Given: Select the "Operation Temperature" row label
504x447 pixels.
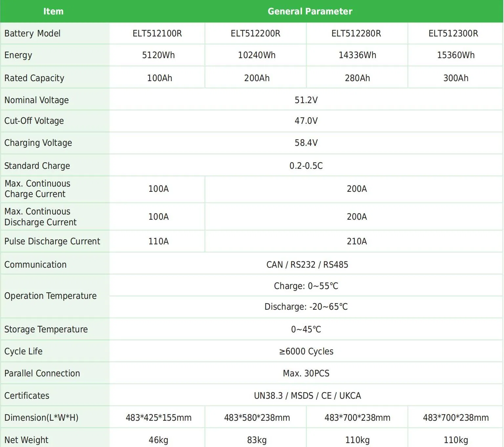Looking at the screenshot, I should click(51, 296).
